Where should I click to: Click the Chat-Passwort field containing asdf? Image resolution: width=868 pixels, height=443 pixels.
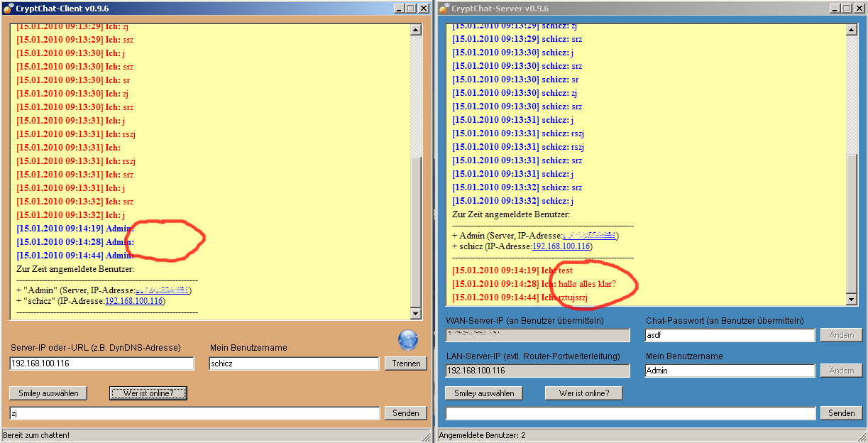[x=730, y=335]
